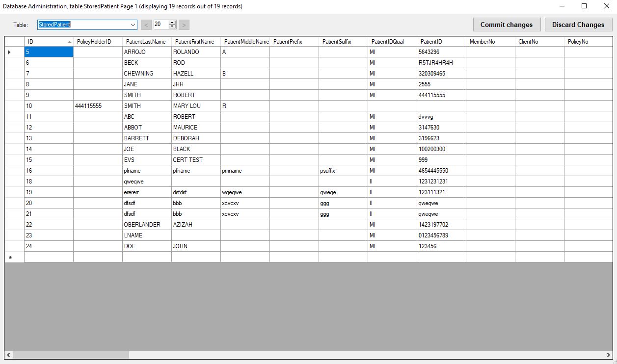Viewport: 617px width, 364px height.
Task: Select the ABBOT last name cell
Action: (147, 128)
